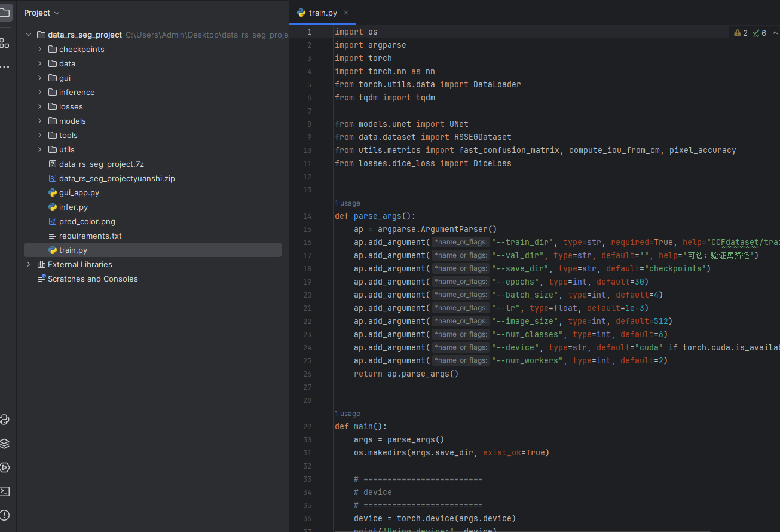
Task: Expand the gui folder
Action: click(40, 78)
